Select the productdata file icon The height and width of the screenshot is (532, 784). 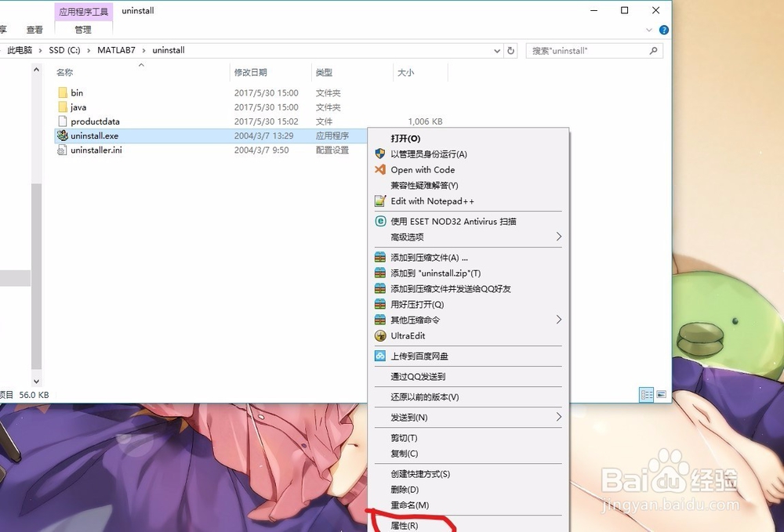tap(63, 121)
